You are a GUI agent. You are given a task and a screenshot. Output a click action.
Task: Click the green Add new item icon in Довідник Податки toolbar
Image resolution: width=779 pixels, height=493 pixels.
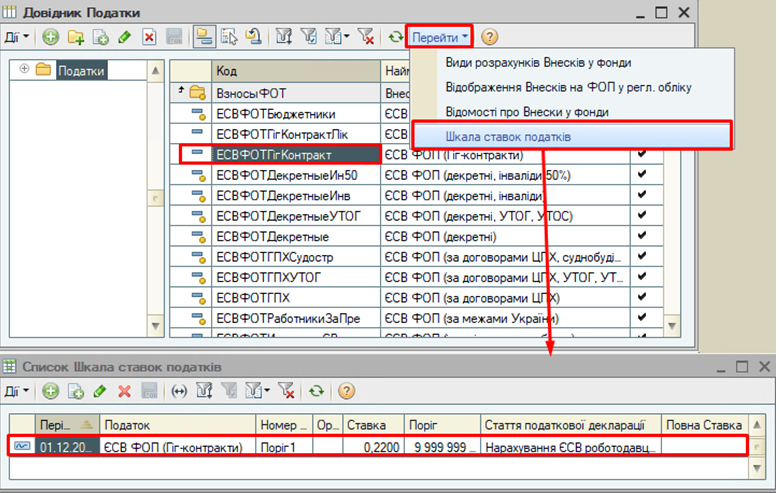(x=50, y=37)
